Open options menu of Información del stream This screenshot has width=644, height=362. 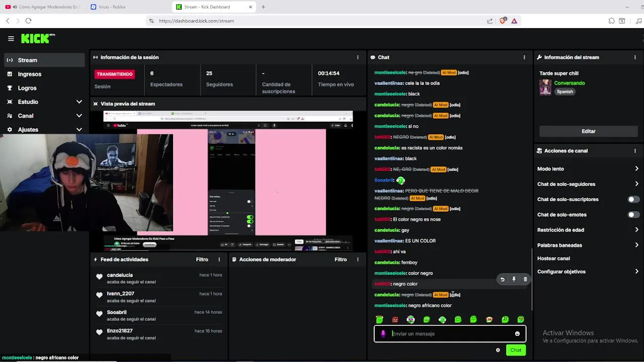click(x=635, y=57)
